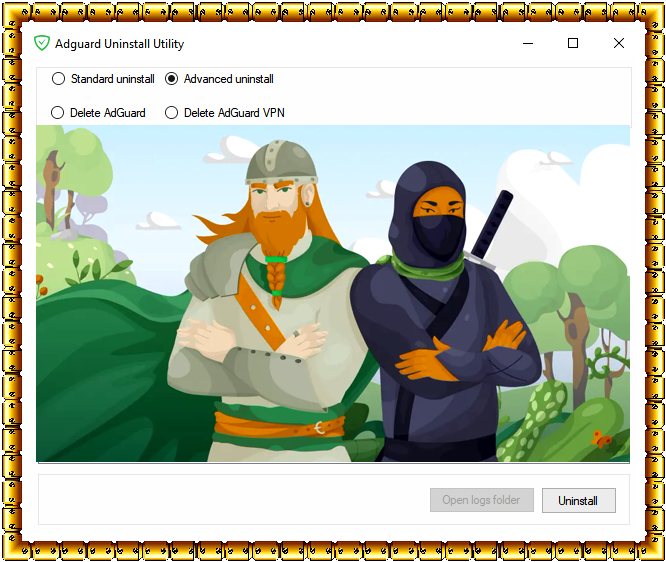Click the Open logs folder button
666x562 pixels.
[x=482, y=500]
